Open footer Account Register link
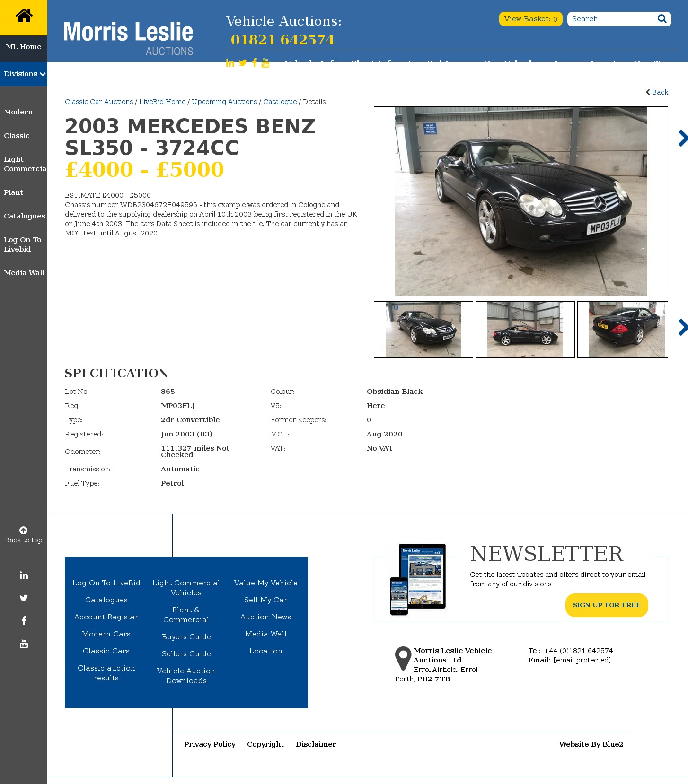 click(106, 617)
